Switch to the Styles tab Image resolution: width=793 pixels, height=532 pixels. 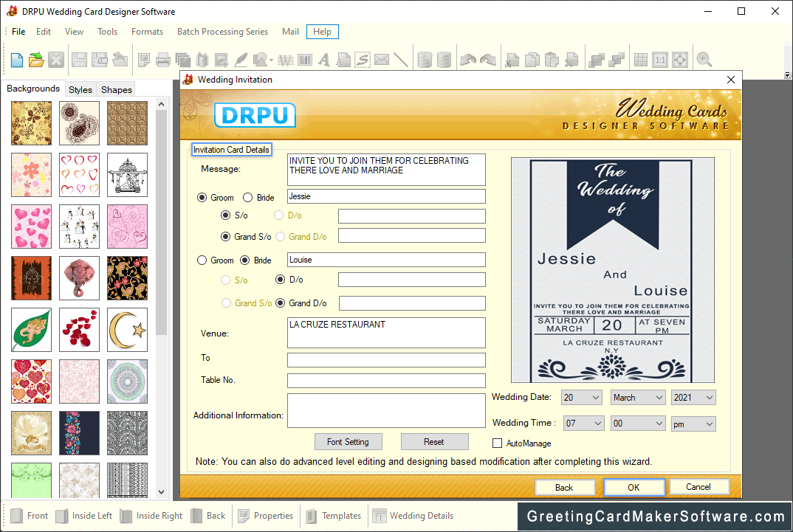tap(80, 89)
